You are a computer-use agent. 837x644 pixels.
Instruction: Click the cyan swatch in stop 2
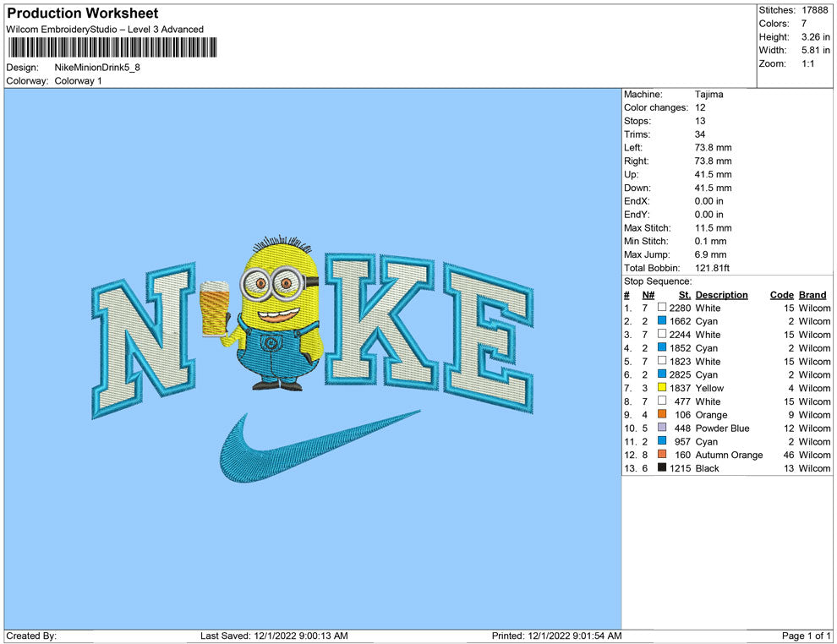tap(662, 321)
